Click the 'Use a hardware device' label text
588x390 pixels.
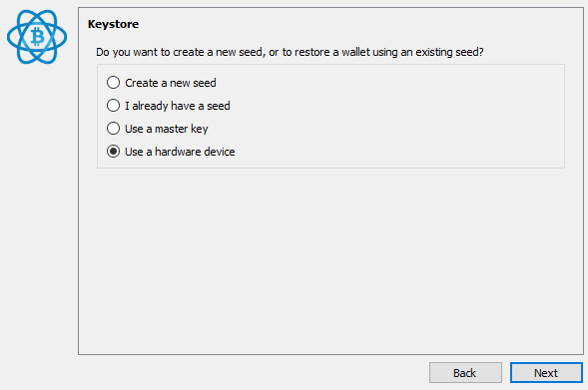(180, 152)
